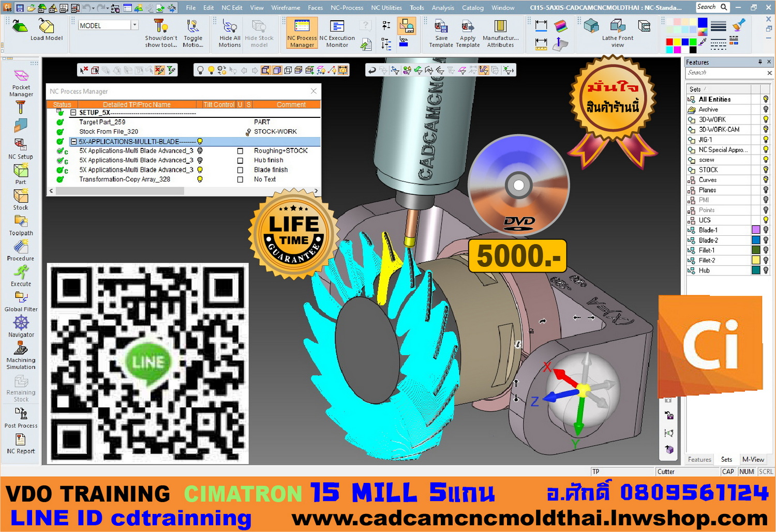Click the Features panel search field
This screenshot has height=532, width=776.
(724, 73)
